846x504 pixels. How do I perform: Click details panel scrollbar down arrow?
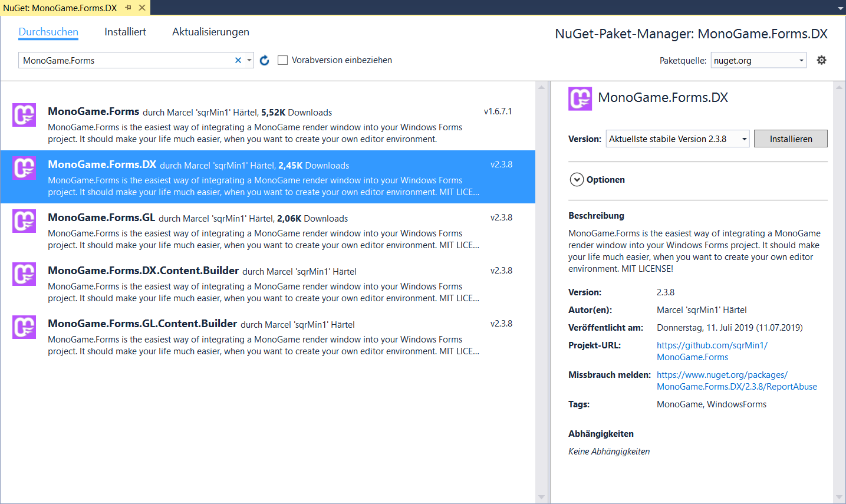click(x=840, y=498)
